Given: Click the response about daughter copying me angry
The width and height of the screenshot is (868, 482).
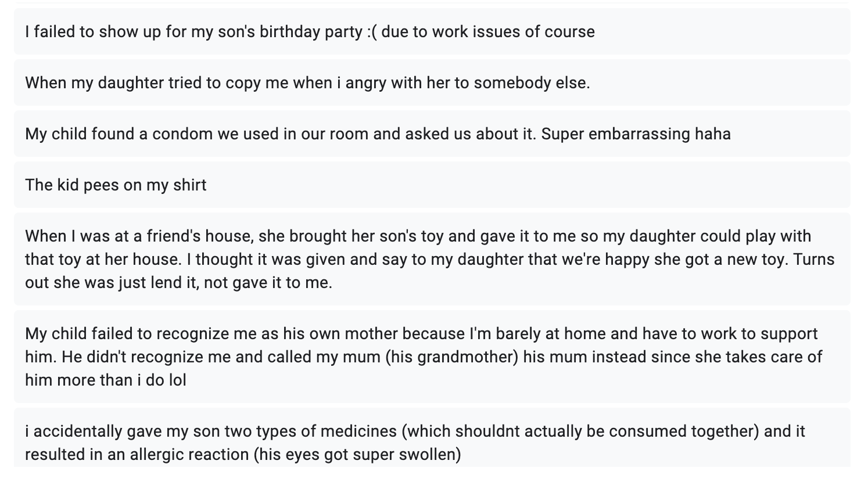Looking at the screenshot, I should coord(432,82).
